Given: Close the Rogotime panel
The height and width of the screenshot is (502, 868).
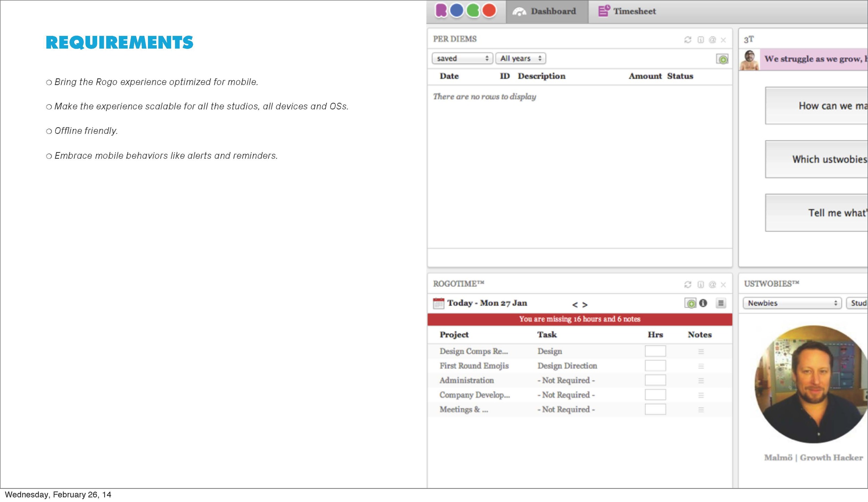Looking at the screenshot, I should coord(723,285).
